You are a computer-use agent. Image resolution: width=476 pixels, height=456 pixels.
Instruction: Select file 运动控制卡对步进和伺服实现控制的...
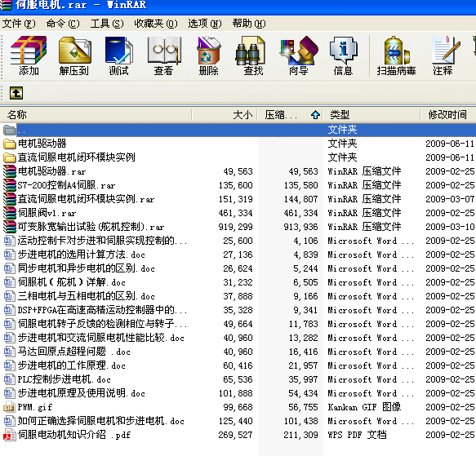pos(102,241)
